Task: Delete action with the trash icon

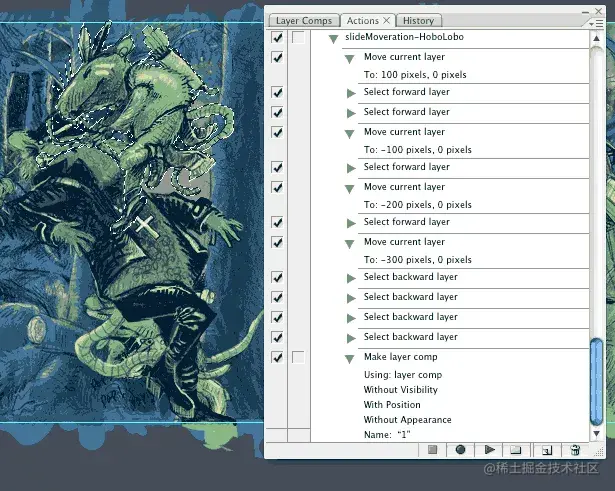Action: click(x=575, y=450)
